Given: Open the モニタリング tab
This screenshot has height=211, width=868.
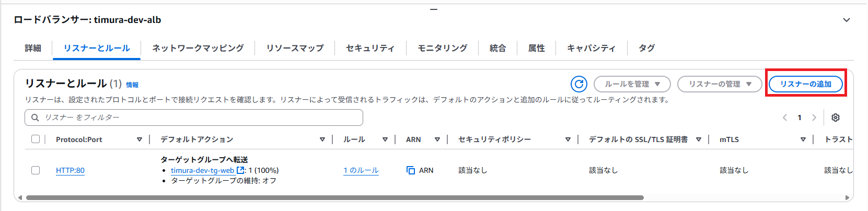Looking at the screenshot, I should pyautogui.click(x=443, y=48).
